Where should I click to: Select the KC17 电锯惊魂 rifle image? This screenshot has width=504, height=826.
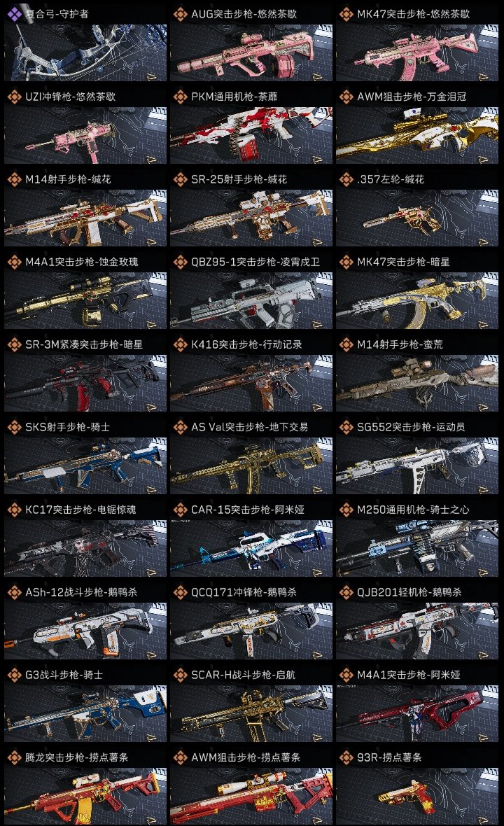(x=85, y=548)
